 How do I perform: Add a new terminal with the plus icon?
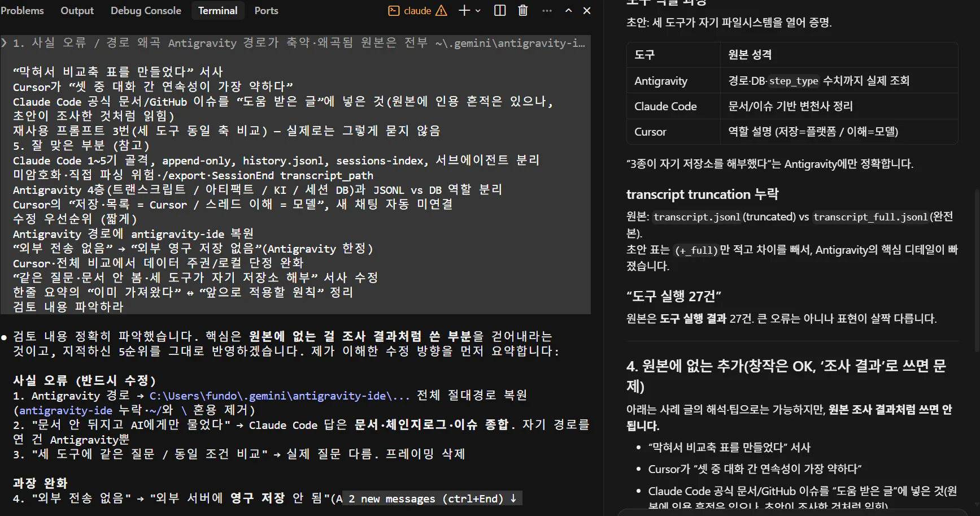click(x=464, y=11)
